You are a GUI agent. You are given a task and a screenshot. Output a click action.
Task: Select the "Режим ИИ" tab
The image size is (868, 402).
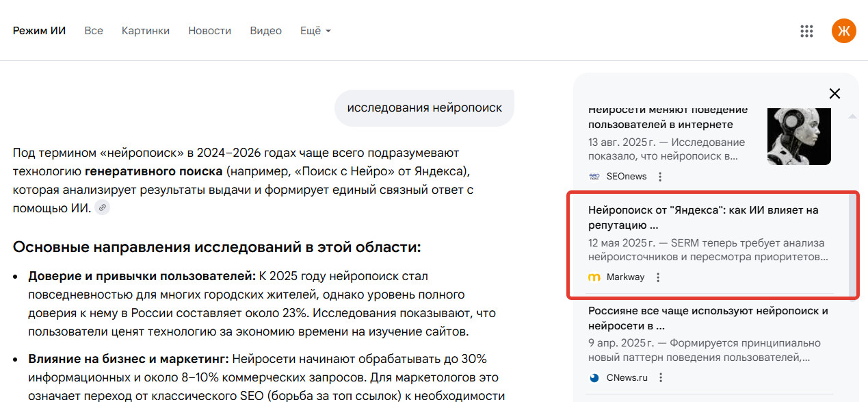tap(39, 31)
